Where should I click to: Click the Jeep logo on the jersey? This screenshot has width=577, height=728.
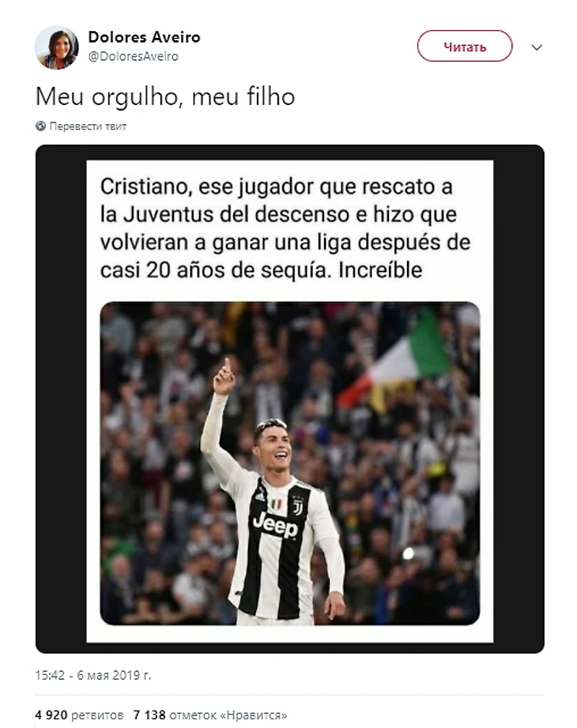(275, 526)
